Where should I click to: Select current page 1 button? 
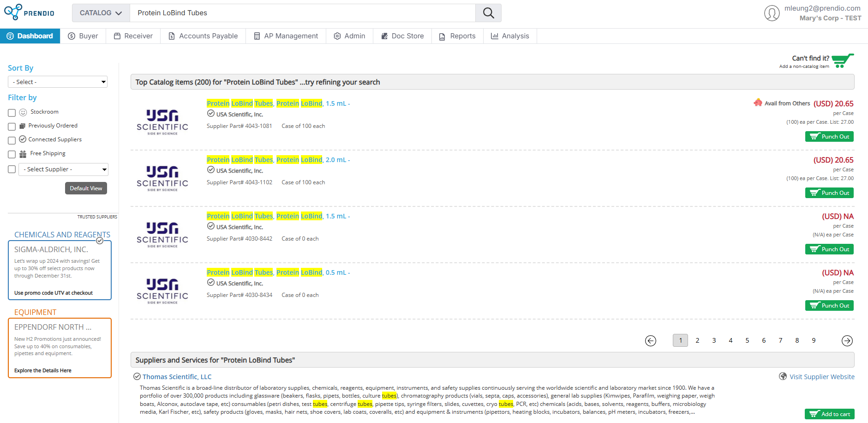point(681,340)
